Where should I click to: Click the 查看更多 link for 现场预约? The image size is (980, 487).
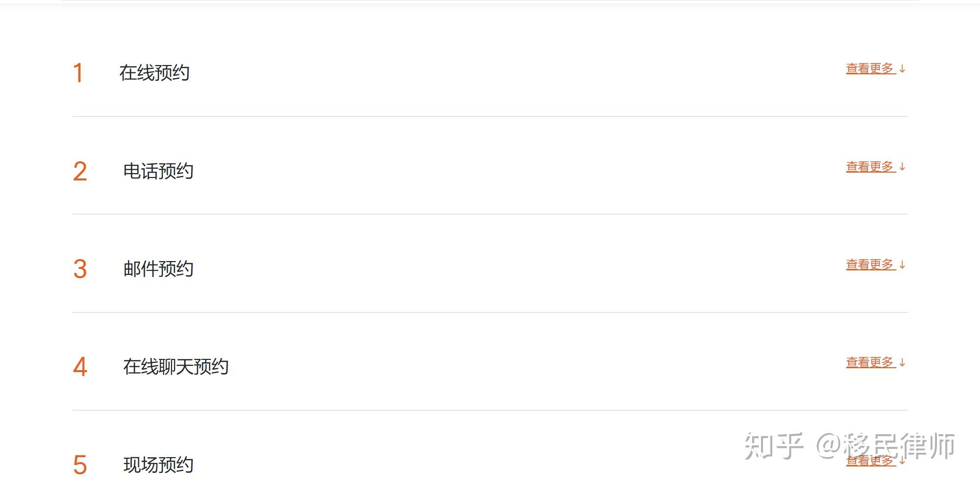click(870, 461)
